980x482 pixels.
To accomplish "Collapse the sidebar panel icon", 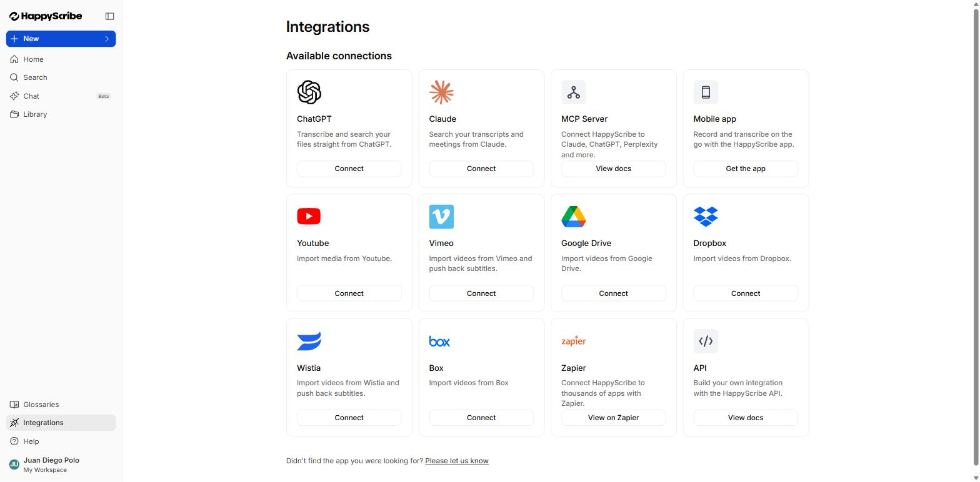I will pos(110,16).
